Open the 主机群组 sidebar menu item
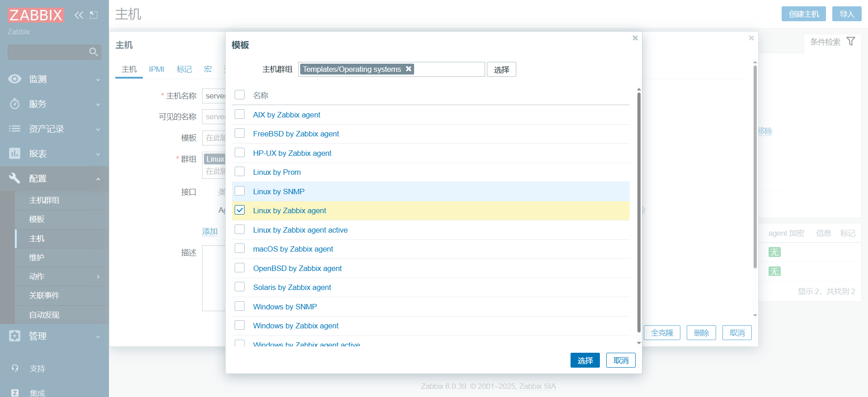This screenshot has width=868, height=397. 44,200
